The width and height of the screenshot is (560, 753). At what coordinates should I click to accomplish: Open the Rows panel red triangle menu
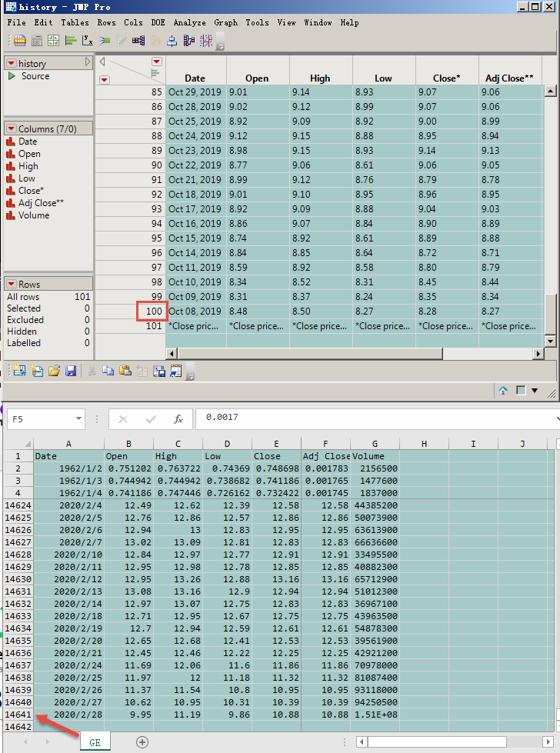(x=12, y=285)
